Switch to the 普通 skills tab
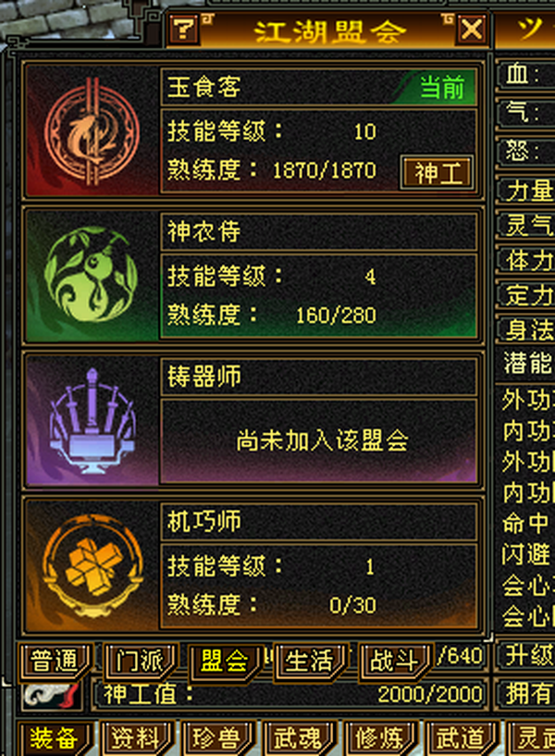555x756 pixels. [x=54, y=661]
